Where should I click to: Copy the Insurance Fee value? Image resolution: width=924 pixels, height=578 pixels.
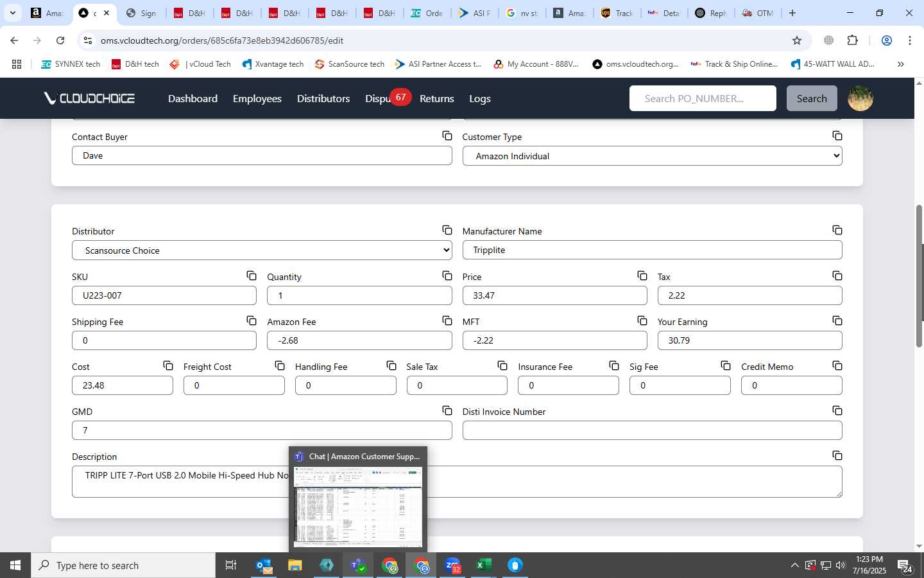(614, 365)
